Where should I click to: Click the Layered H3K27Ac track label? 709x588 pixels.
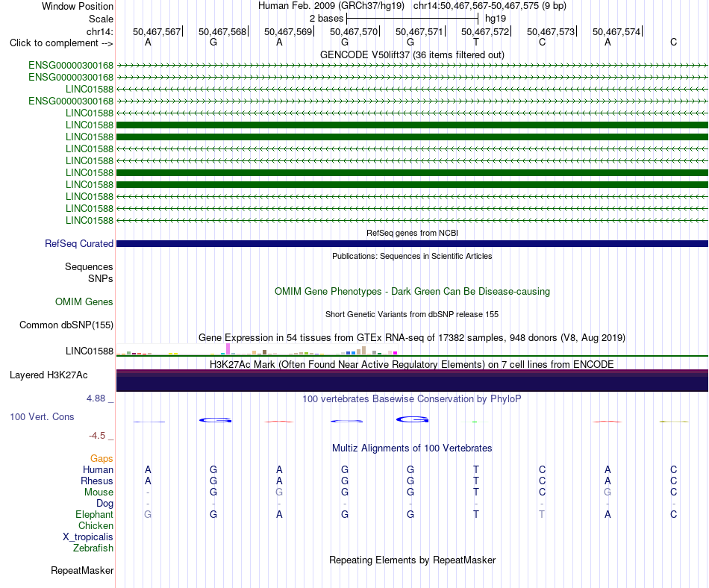click(49, 375)
